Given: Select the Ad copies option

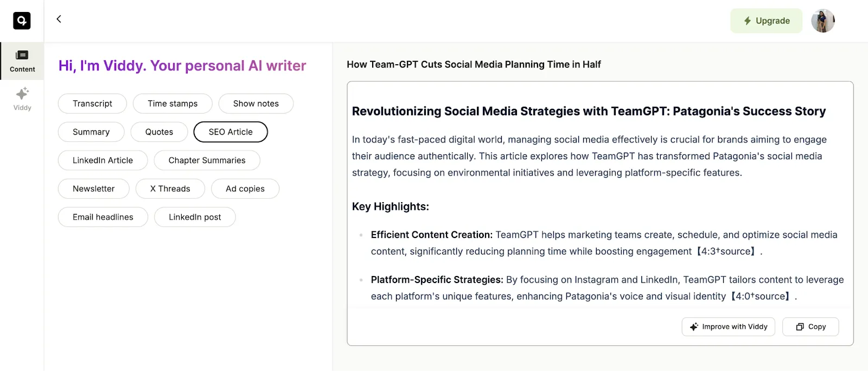Looking at the screenshot, I should [245, 188].
